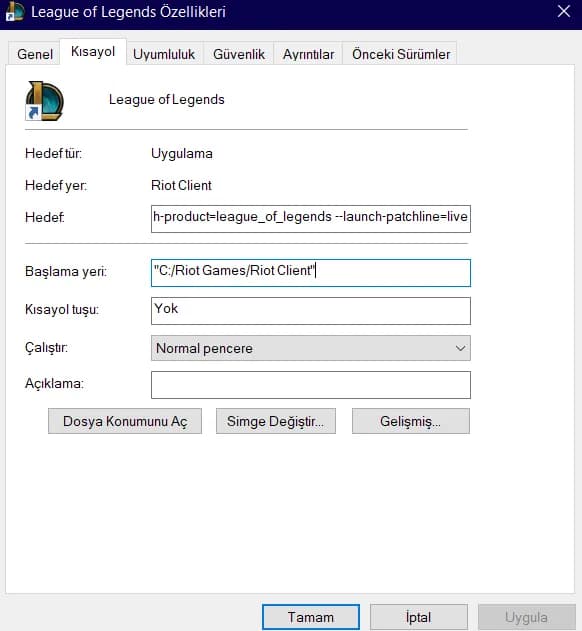The width and height of the screenshot is (582, 631).
Task: Click inside the Hedef target field
Action: (311, 219)
